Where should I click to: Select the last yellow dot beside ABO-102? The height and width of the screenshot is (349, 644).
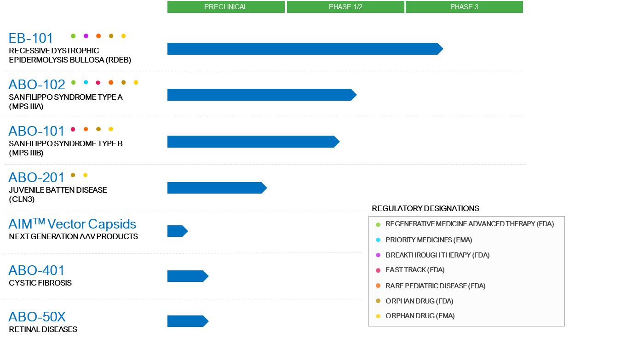click(136, 83)
